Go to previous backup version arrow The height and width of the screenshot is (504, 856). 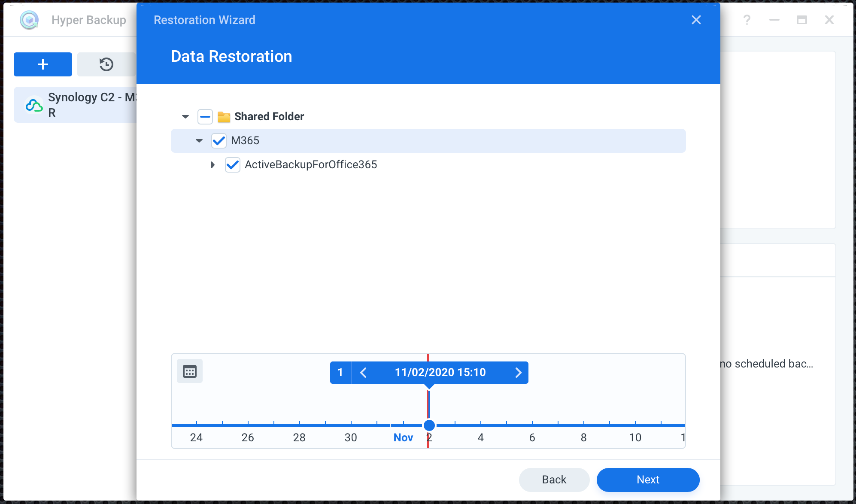(363, 373)
